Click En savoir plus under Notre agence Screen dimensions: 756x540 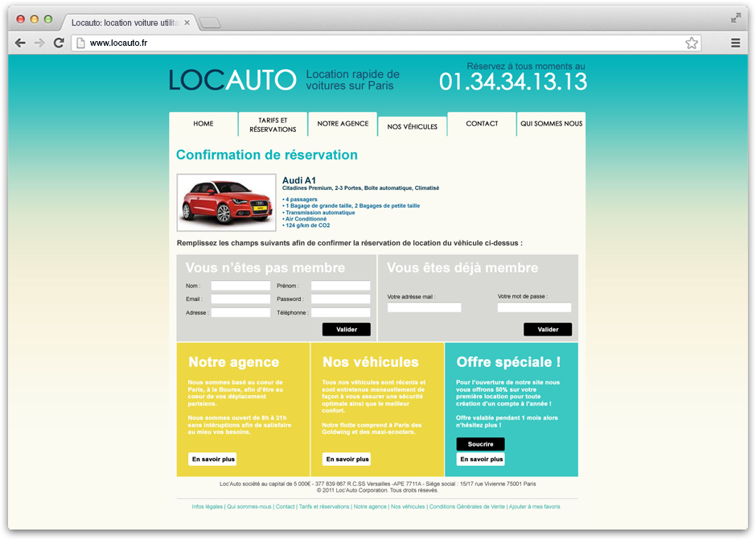213,460
